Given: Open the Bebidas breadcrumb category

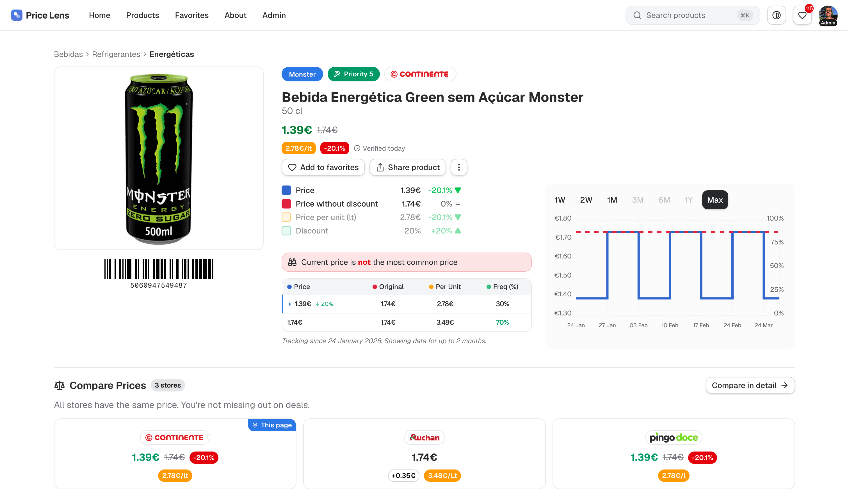Looking at the screenshot, I should pyautogui.click(x=68, y=54).
